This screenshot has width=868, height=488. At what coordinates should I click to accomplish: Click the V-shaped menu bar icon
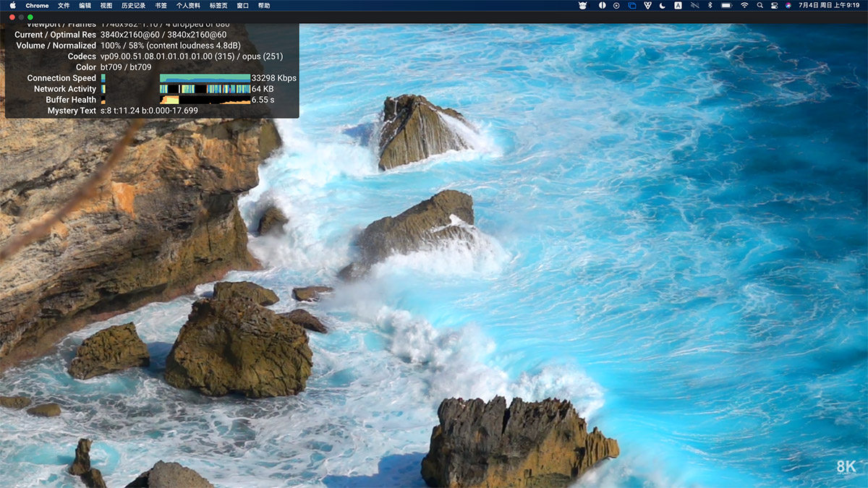point(647,5)
